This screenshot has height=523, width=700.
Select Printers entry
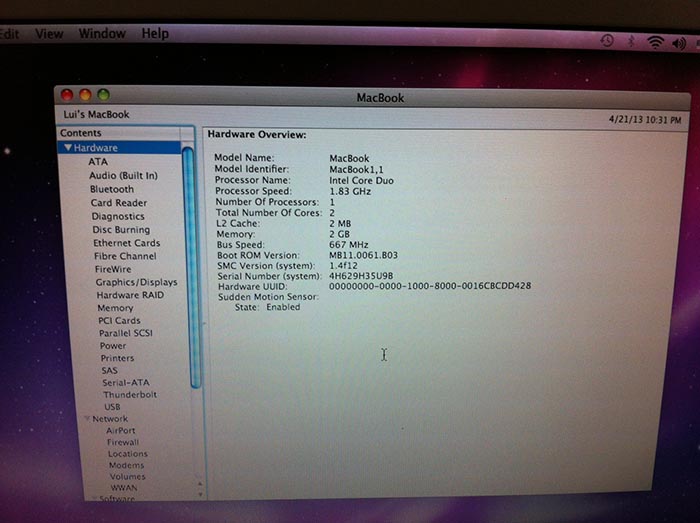[x=117, y=358]
